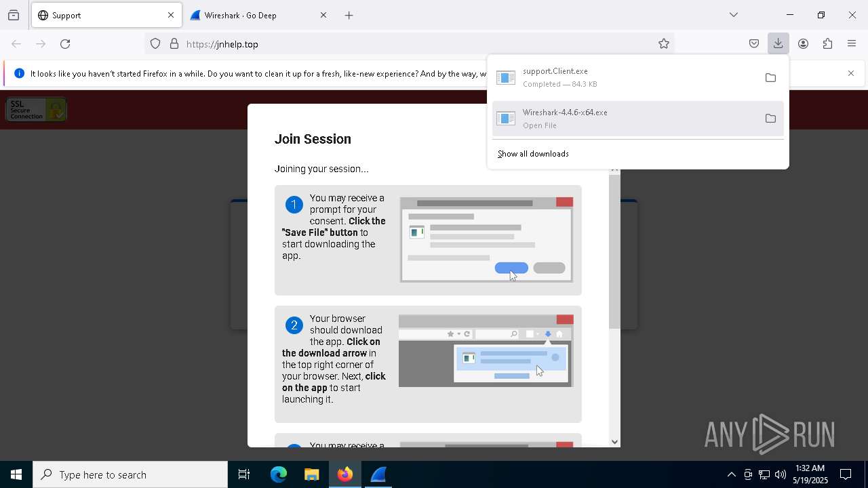The width and height of the screenshot is (868, 488).
Task: Show support.Client.exe in folder
Action: [x=770, y=77]
